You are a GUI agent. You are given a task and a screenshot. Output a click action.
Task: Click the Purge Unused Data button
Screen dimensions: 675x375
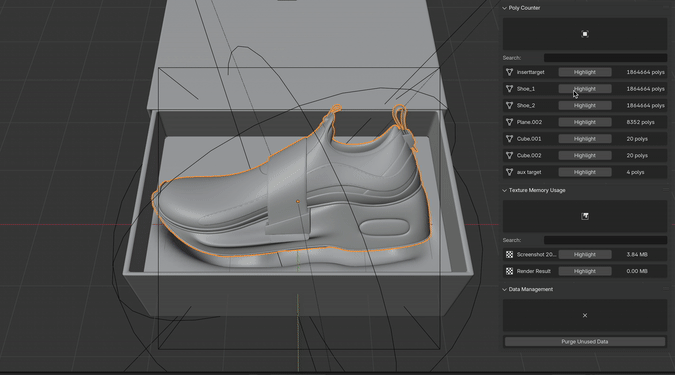585,341
